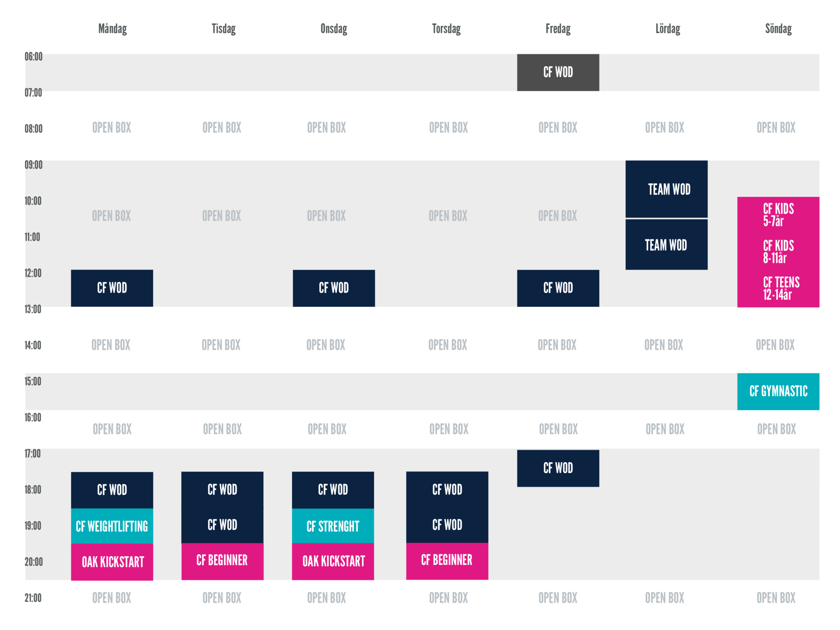Click the 08:00 Open Box label on Torsdag
The image size is (840, 630).
[448, 128]
